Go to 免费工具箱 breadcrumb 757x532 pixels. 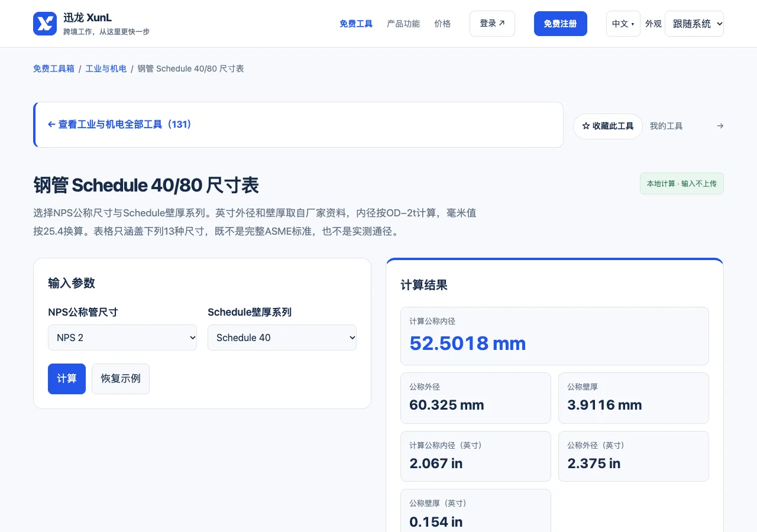point(54,69)
